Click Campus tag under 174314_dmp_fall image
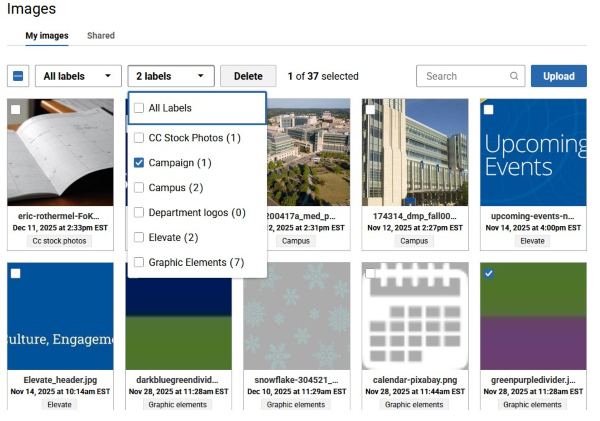This screenshot has width=600, height=421. pos(414,241)
